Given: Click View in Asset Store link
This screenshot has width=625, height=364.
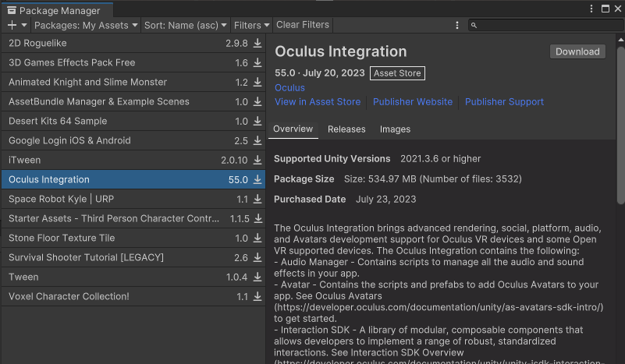Looking at the screenshot, I should coord(318,102).
